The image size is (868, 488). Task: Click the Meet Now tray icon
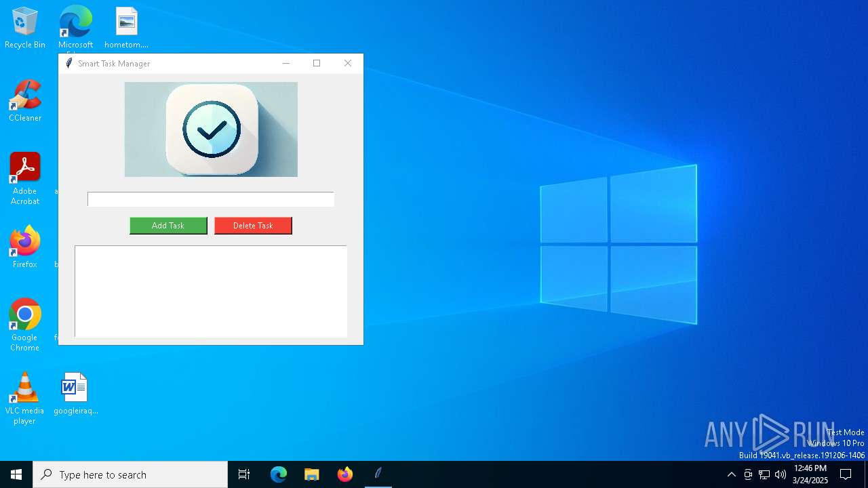coord(748,474)
